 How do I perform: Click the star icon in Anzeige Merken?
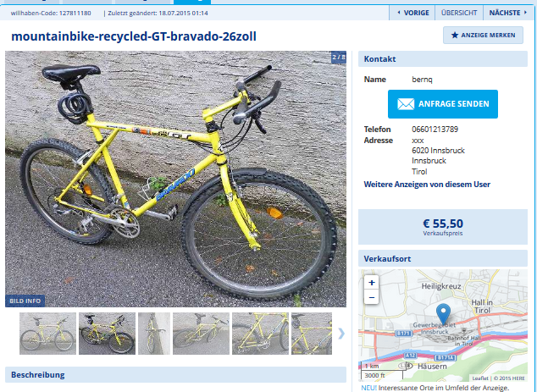point(455,36)
